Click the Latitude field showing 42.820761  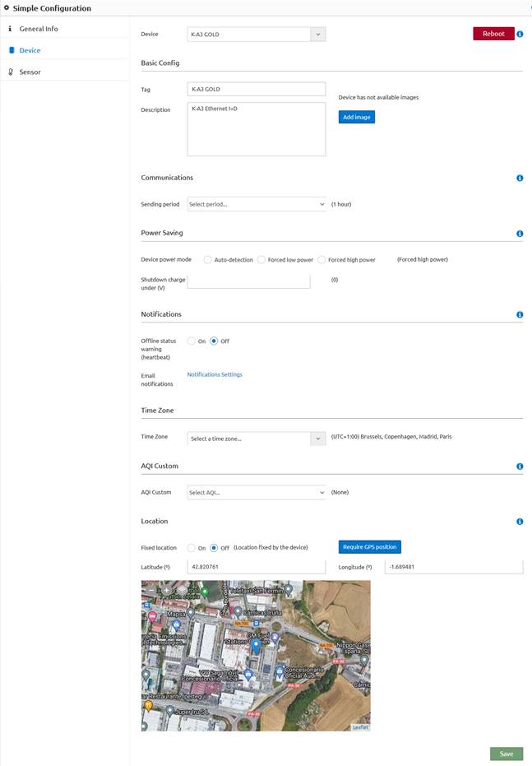[x=257, y=567]
